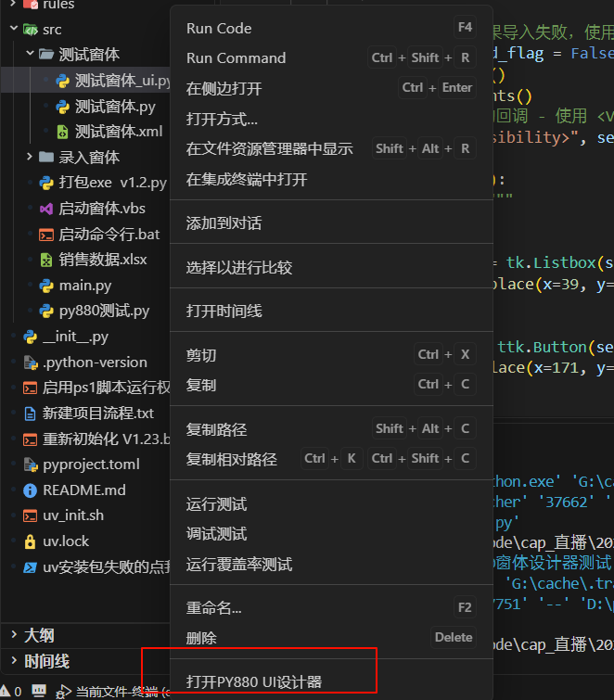Select 运行覆盖率测试 menu entry

(331, 565)
